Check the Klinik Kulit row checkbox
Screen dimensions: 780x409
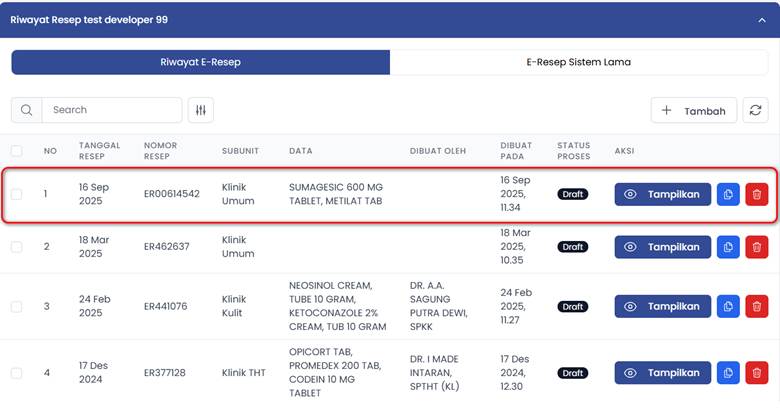(x=17, y=306)
